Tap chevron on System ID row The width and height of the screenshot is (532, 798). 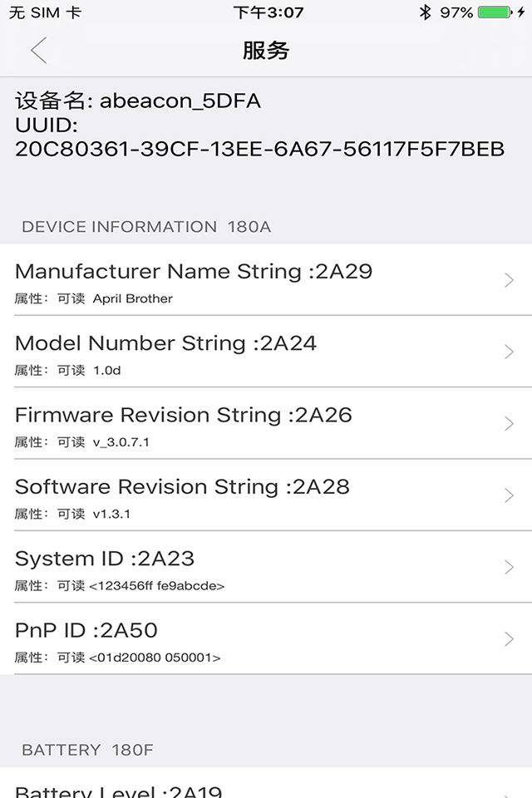[x=510, y=567]
